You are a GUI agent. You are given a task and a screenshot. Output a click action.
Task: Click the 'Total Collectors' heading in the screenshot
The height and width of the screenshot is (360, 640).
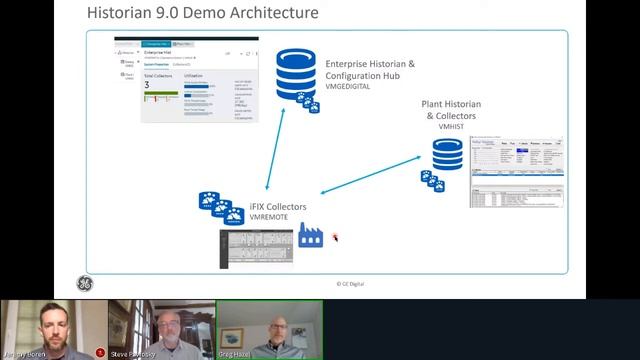(x=158, y=76)
